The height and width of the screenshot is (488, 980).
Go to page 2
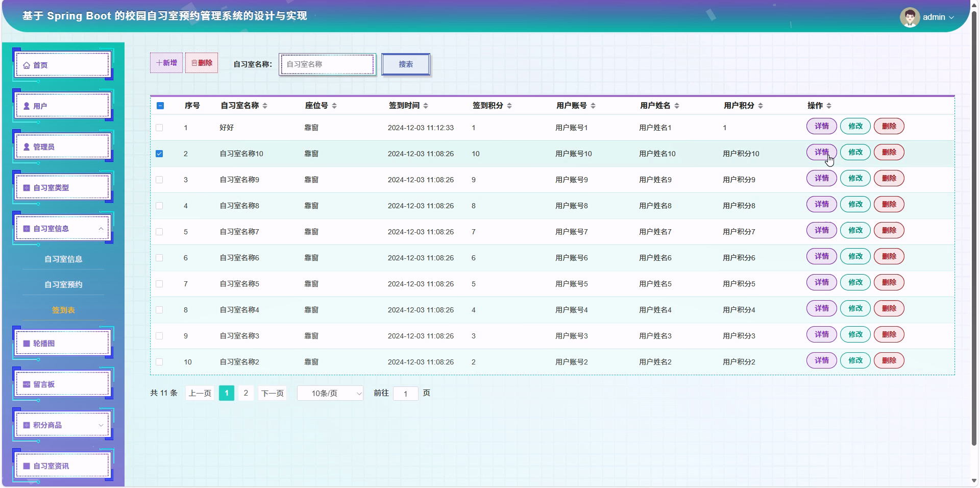click(x=246, y=393)
